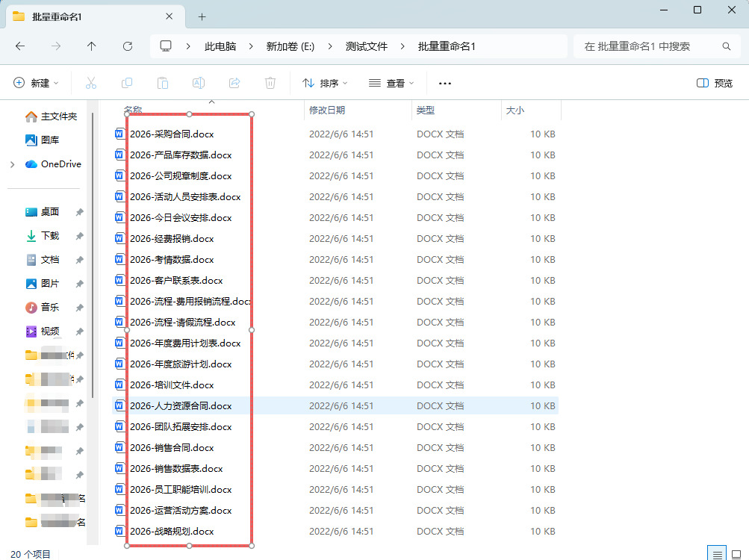
Task: Switch to large thumbnails view in status bar
Action: (x=736, y=555)
